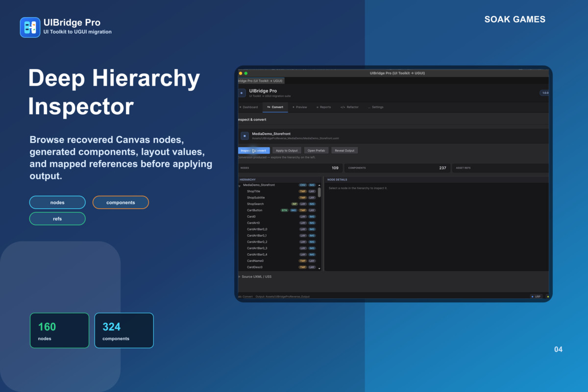This screenshot has height=392, width=588.
Task: Click the IMG badge on the MediaDemo_Storefront row
Action: pyautogui.click(x=312, y=185)
